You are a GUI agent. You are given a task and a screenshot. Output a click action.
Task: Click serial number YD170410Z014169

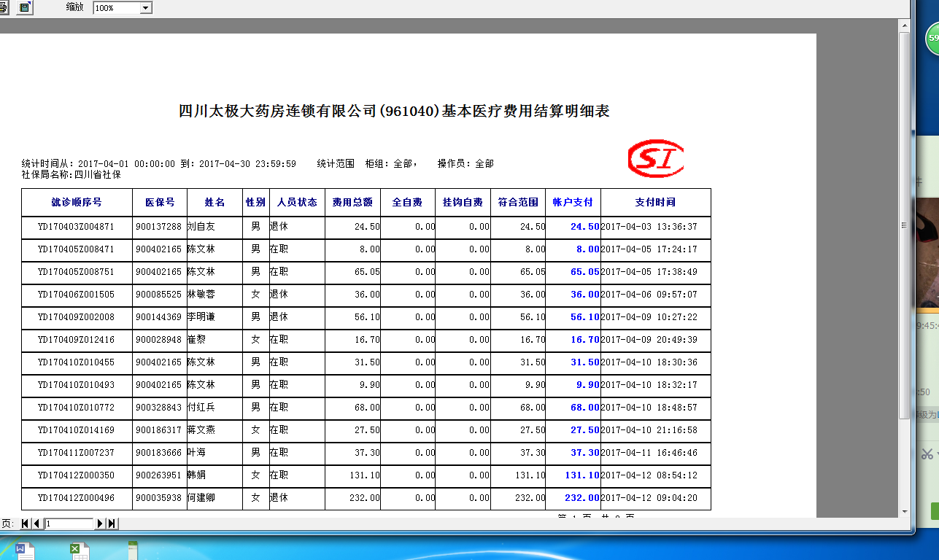tap(77, 430)
